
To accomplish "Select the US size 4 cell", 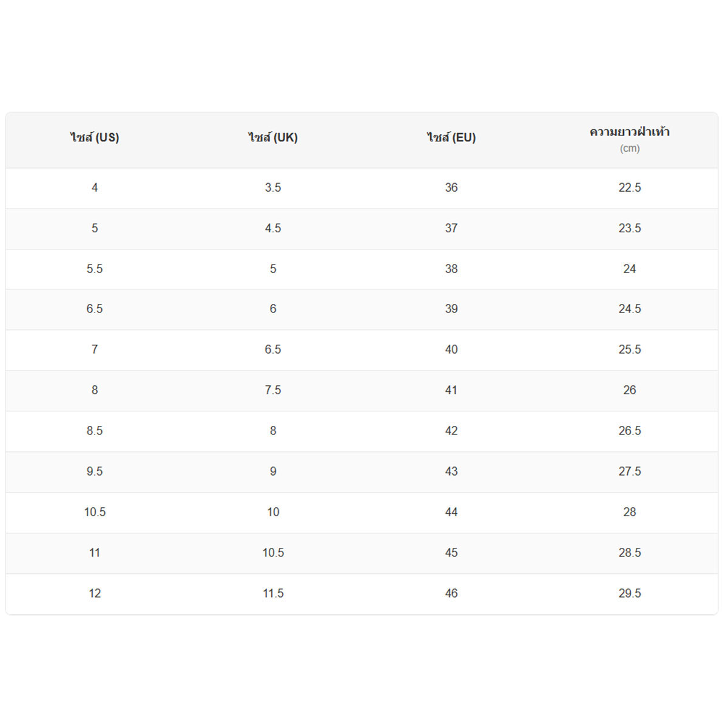I will pos(95,188).
